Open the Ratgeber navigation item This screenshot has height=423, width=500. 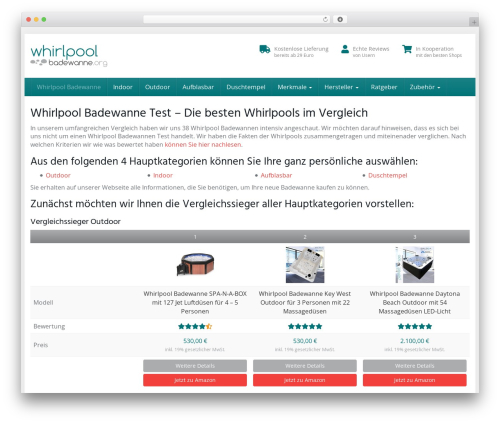tap(384, 87)
